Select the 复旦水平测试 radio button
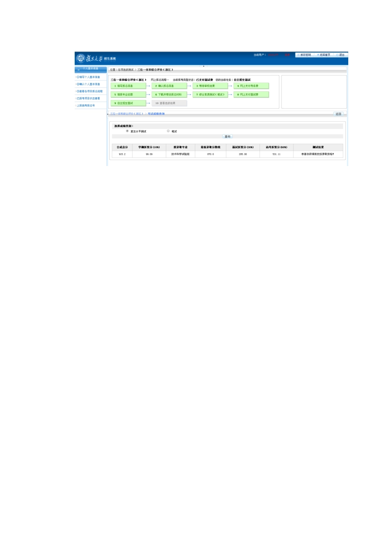 (x=127, y=131)
